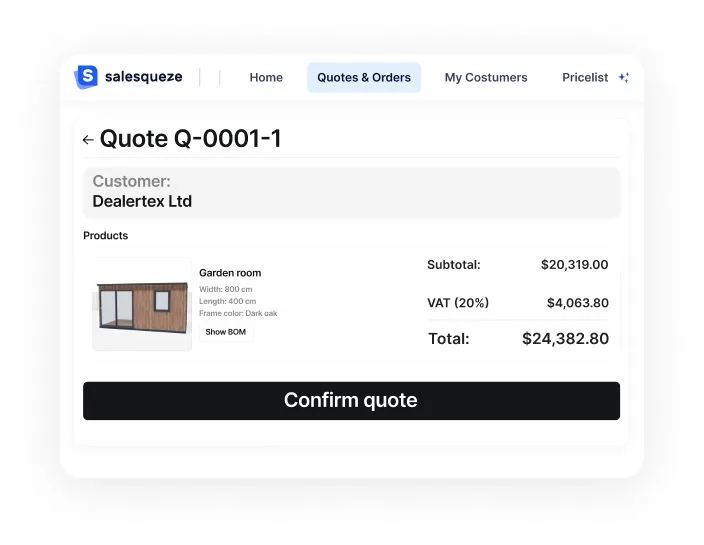Click the sparkle icon next to Pricelist
This screenshot has width=704, height=545.
tap(623, 77)
